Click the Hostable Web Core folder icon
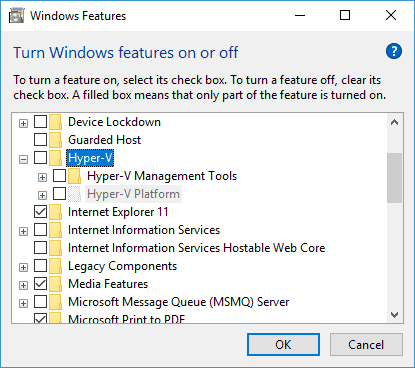The height and width of the screenshot is (368, 415). [x=55, y=248]
